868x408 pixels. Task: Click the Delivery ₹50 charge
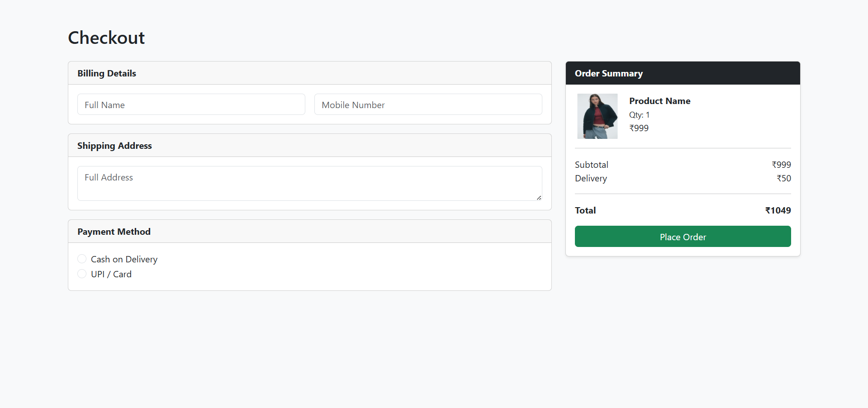(x=783, y=178)
